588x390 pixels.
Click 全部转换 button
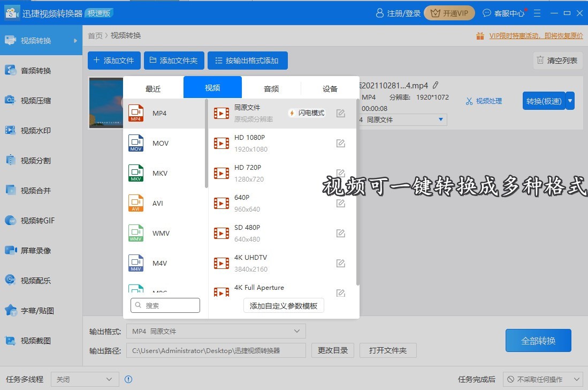click(x=538, y=341)
